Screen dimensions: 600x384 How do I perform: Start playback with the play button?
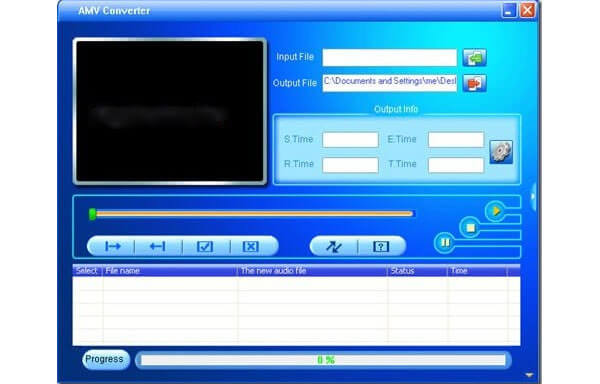[x=496, y=211]
